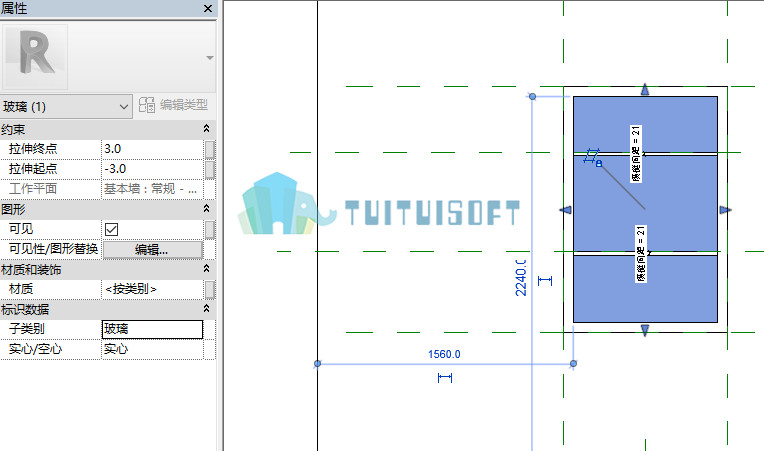Click the work plane pin icon on extrusion
The width and height of the screenshot is (764, 451).
593,157
